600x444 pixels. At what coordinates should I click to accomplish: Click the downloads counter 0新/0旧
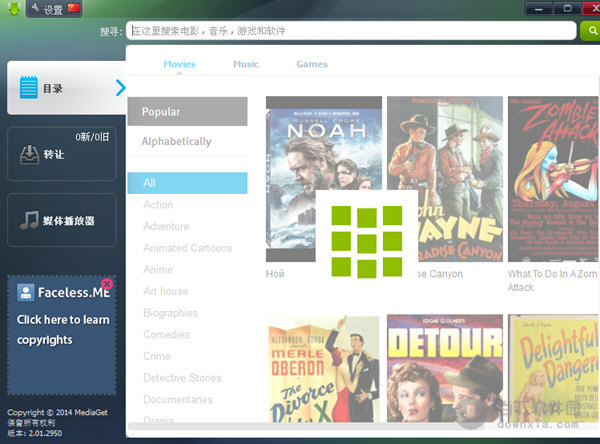click(x=92, y=137)
